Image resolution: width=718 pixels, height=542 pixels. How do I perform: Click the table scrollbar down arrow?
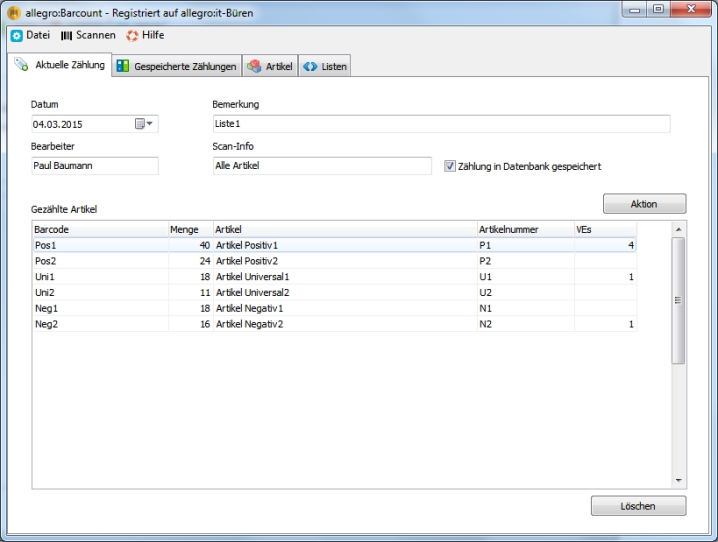tap(678, 480)
